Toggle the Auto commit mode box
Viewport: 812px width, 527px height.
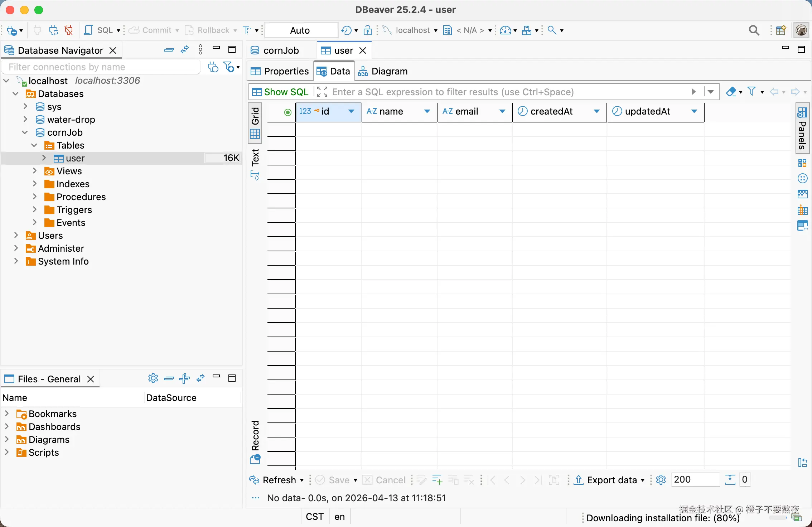(x=300, y=30)
